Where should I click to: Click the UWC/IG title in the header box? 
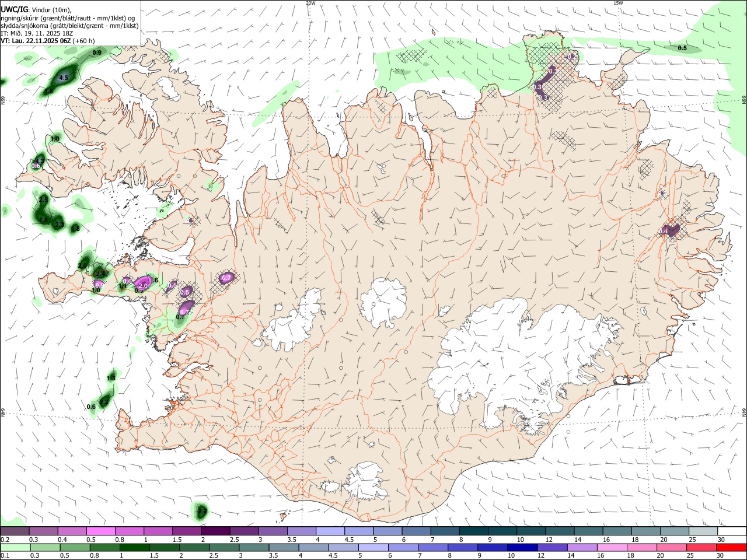click(x=13, y=9)
